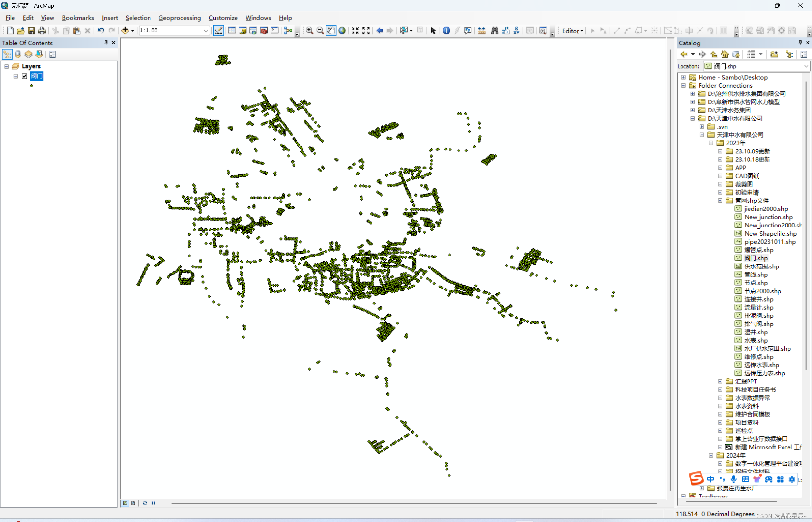This screenshot has width=812, height=522.
Task: Open the map scale dropdown
Action: click(206, 31)
